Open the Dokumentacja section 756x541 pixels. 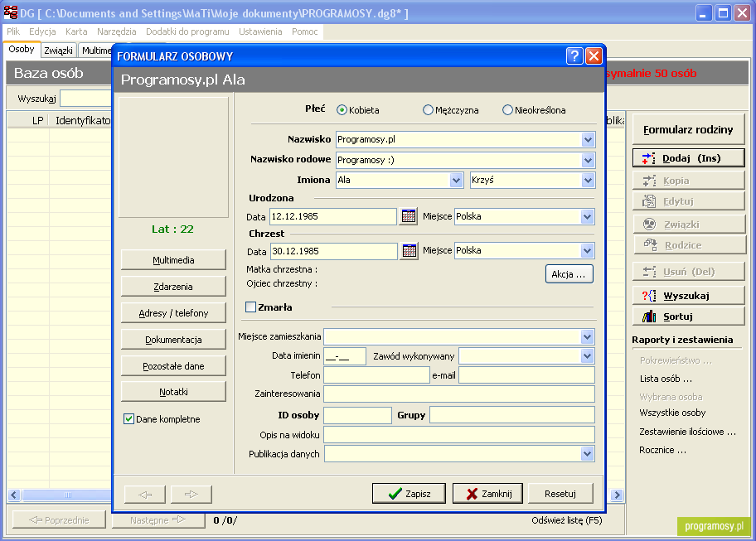[173, 340]
